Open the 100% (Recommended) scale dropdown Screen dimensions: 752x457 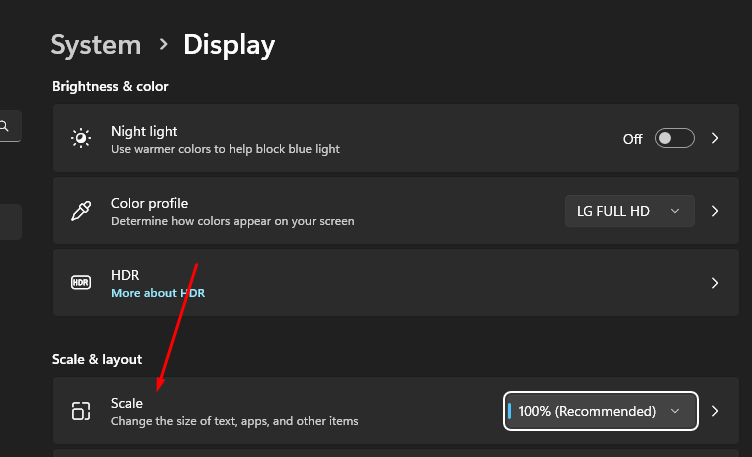(x=600, y=411)
